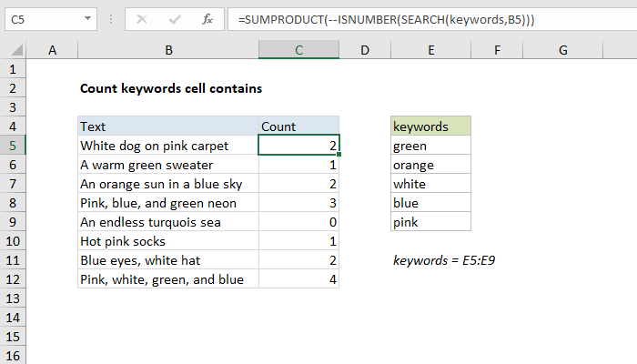Select cell 'White dog on pink carpet'
Viewport: 637px width, 364px height.
(x=168, y=146)
